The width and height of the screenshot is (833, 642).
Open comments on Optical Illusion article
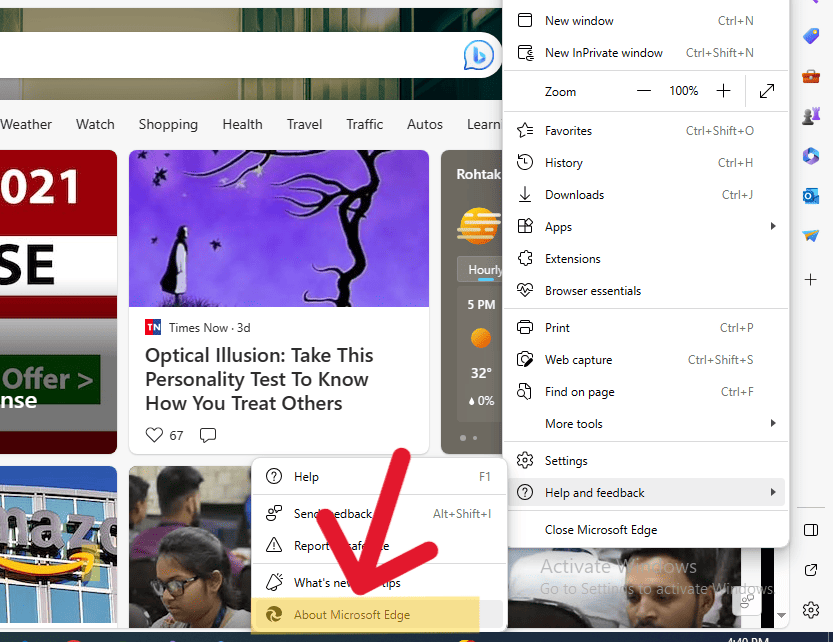coord(208,435)
